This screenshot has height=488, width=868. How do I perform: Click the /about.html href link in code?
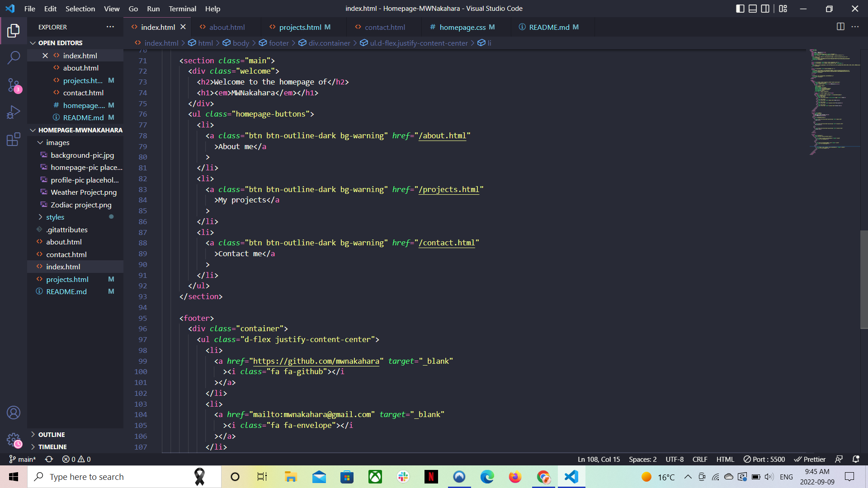point(442,136)
